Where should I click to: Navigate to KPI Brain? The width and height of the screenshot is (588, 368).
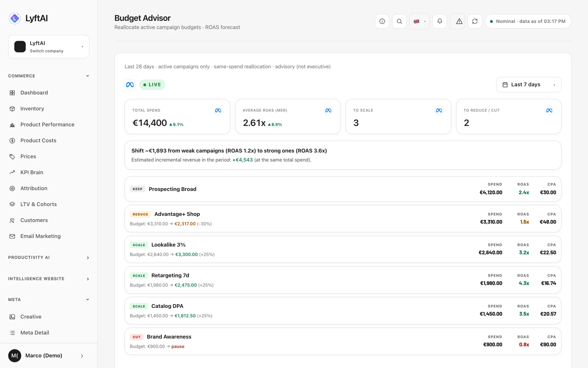pyautogui.click(x=32, y=172)
